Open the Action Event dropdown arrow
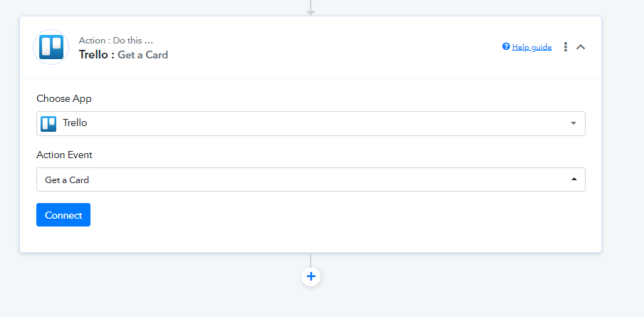This screenshot has height=317, width=644. (x=573, y=180)
